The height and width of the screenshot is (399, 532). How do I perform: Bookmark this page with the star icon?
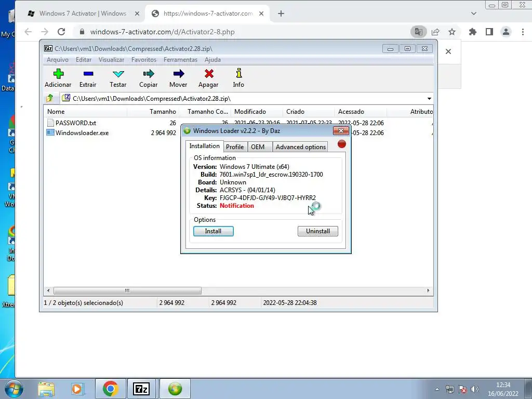click(452, 32)
